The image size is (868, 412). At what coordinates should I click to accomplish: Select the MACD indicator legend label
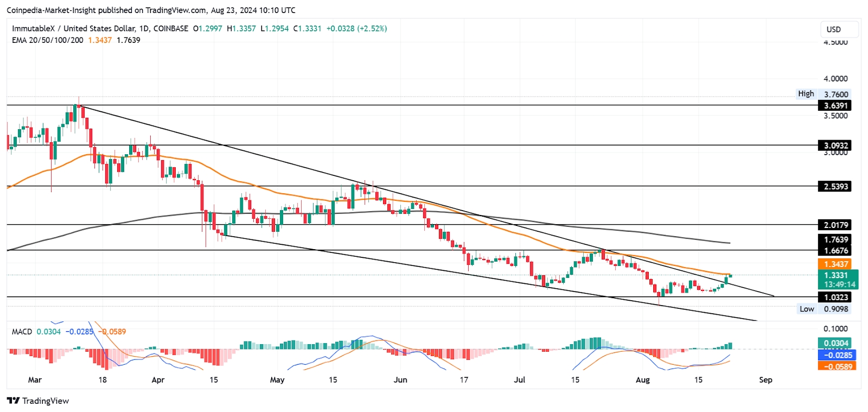pos(22,331)
